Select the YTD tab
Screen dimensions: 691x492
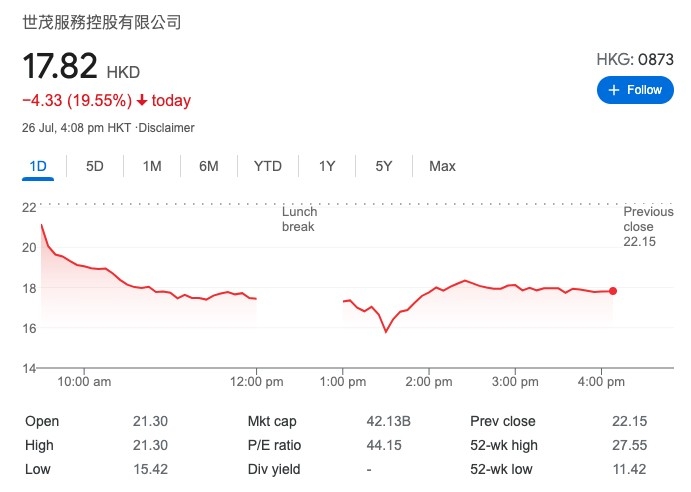267,166
